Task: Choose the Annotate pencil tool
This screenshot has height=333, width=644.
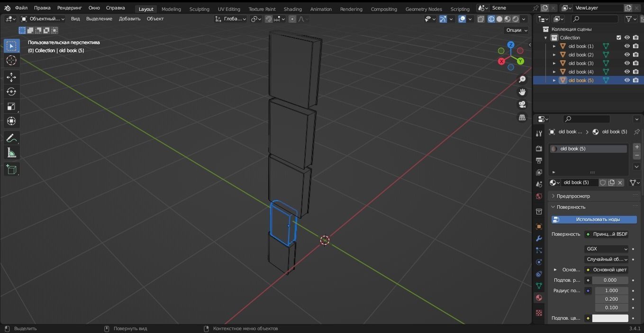Action: [x=11, y=138]
